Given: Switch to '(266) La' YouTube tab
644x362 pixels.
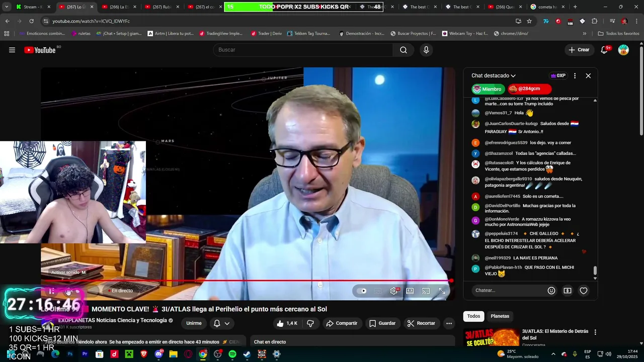Looking at the screenshot, I should click(x=119, y=7).
